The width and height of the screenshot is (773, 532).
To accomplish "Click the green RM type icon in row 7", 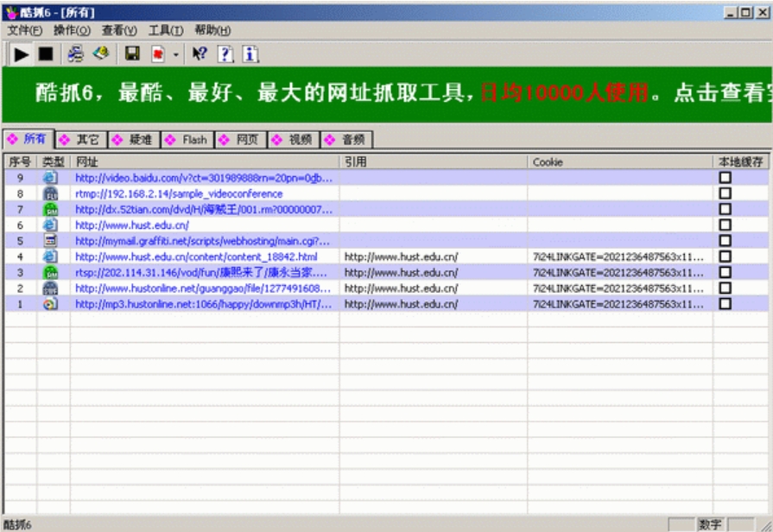I will point(50,209).
